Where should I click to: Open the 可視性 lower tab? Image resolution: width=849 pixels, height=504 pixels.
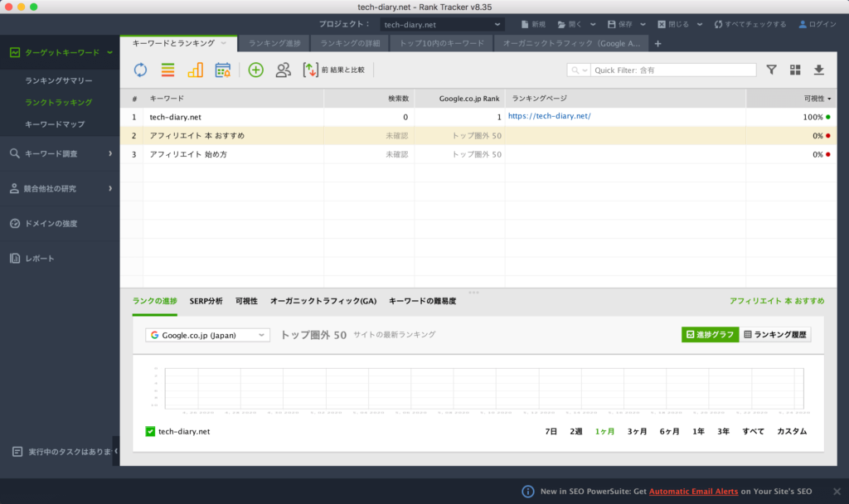click(x=246, y=301)
